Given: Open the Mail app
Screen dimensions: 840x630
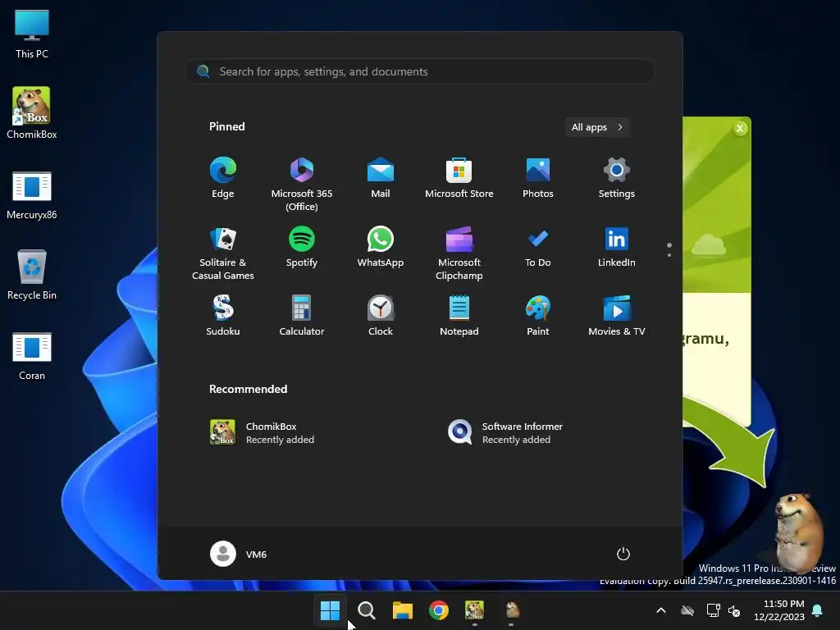Looking at the screenshot, I should click(381, 178).
